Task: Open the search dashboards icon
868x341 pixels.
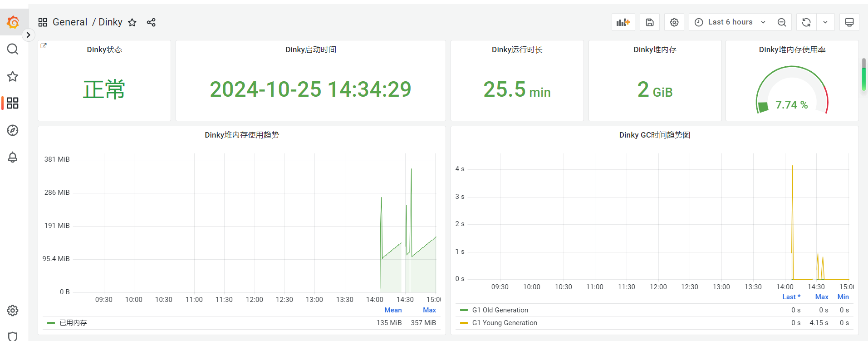Action: coord(13,49)
